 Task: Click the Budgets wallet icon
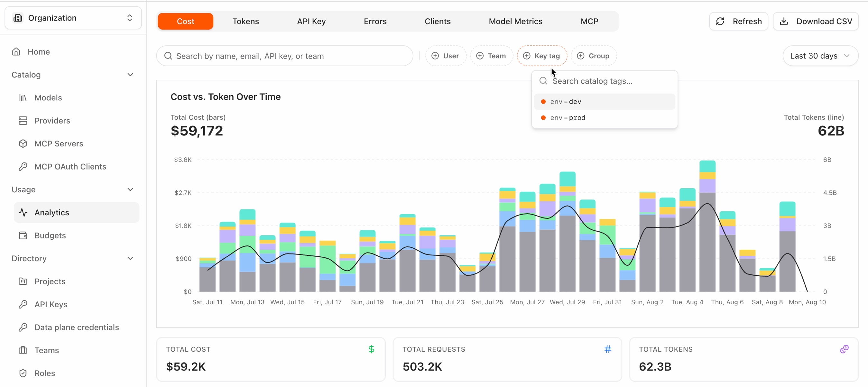point(23,235)
